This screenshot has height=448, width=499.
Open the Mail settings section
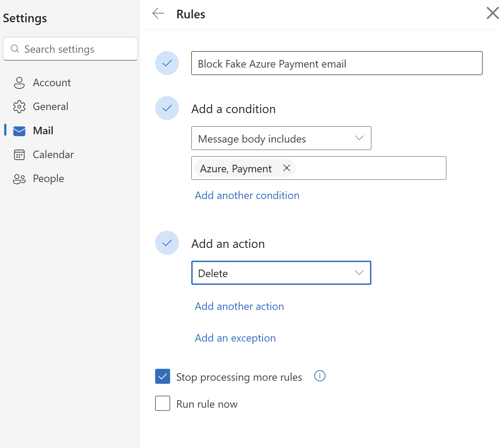[43, 131]
